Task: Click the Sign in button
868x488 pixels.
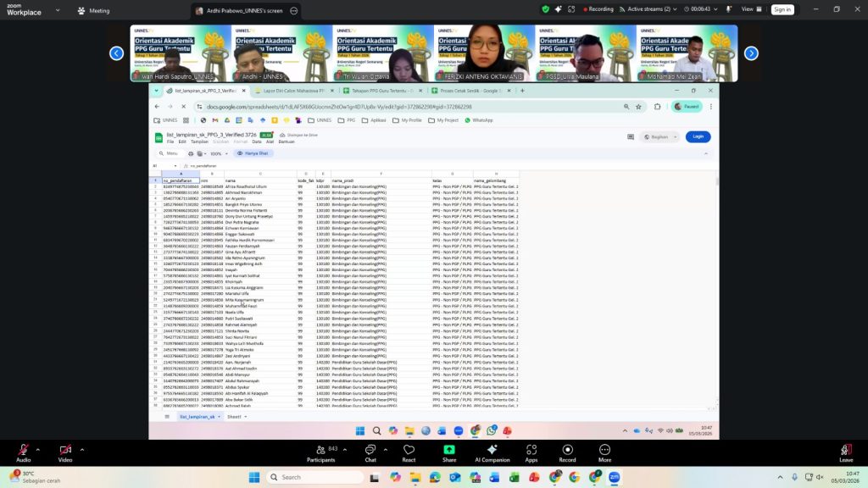Action: tap(782, 9)
